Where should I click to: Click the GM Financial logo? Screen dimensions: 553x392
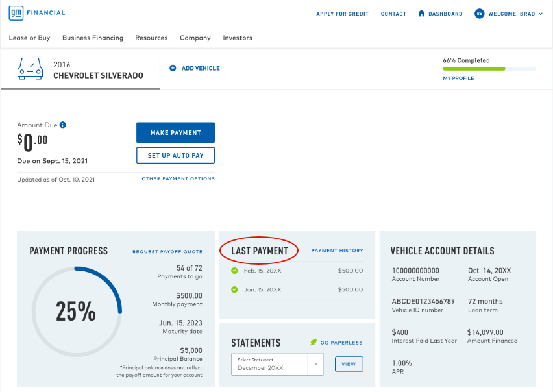coord(37,13)
